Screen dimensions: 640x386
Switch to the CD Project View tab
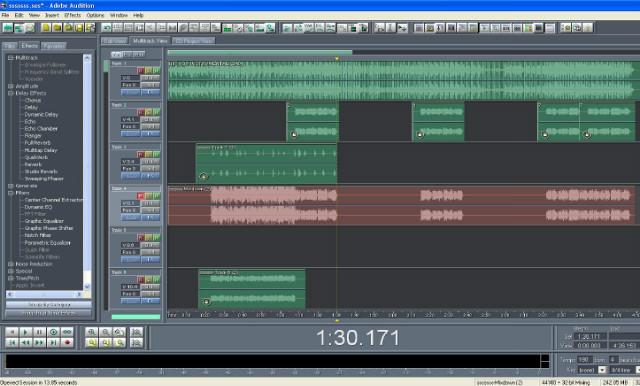[194, 41]
